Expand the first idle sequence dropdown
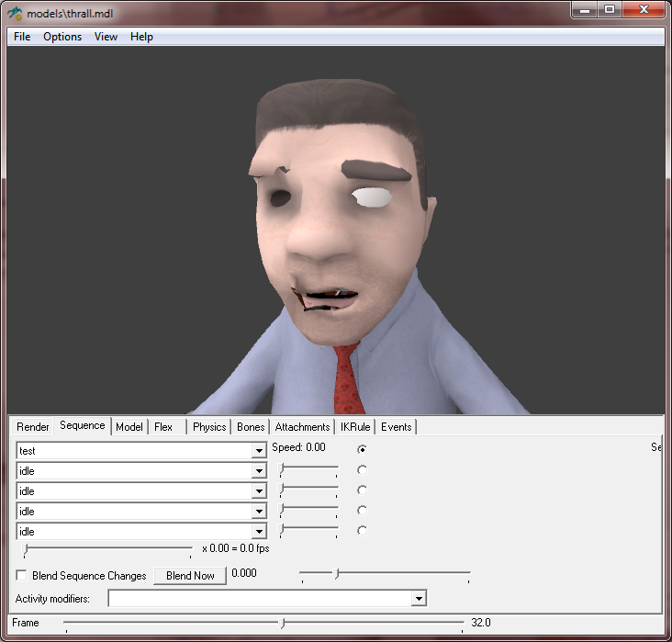This screenshot has width=672, height=642. point(259,471)
